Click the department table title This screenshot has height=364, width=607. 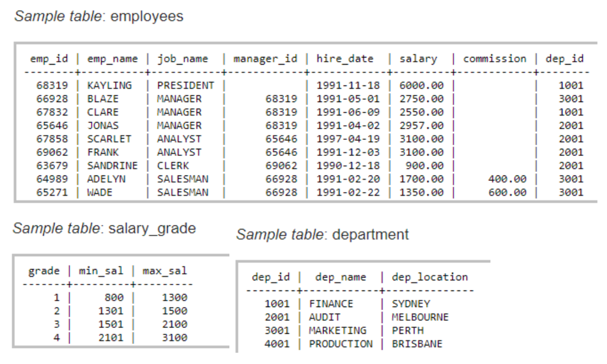[x=322, y=234]
